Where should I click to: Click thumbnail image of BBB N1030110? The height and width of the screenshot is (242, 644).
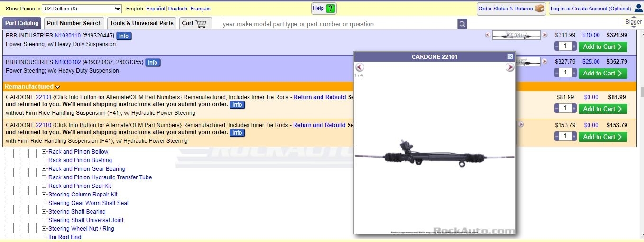coord(516,35)
